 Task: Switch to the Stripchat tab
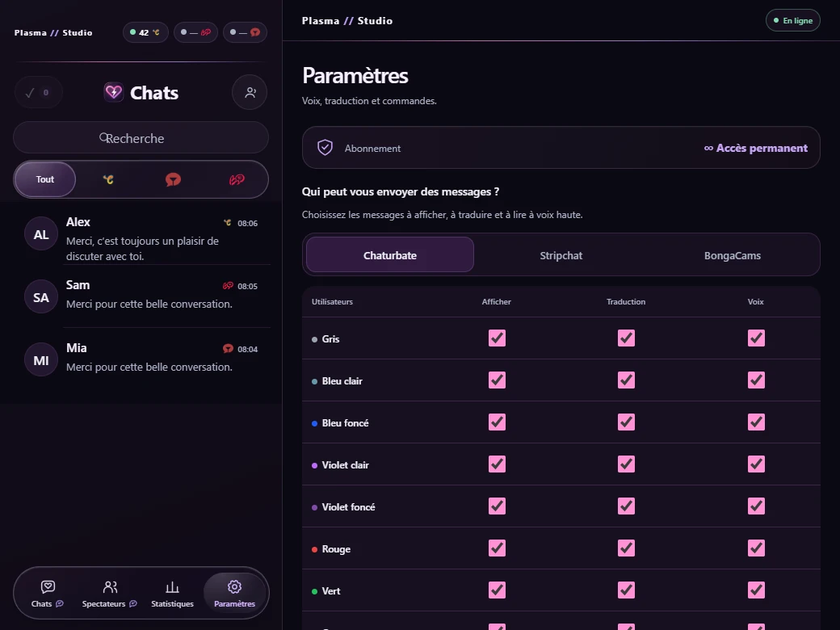click(x=561, y=255)
